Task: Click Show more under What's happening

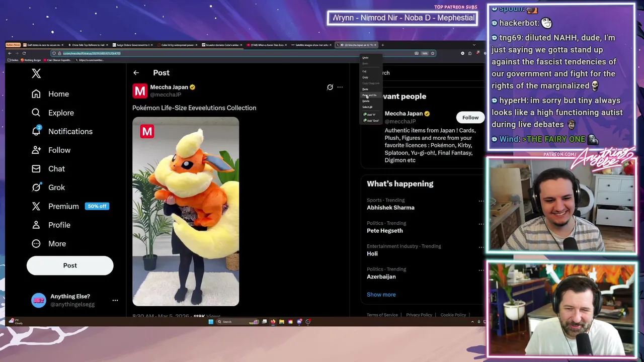Action: [x=381, y=295]
